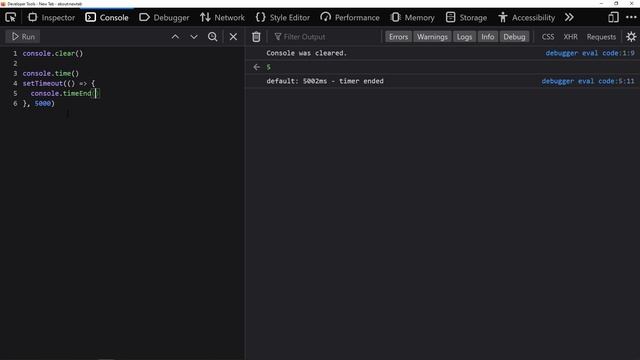Expand more tools chevron
Image resolution: width=640 pixels, height=360 pixels.
coord(569,18)
